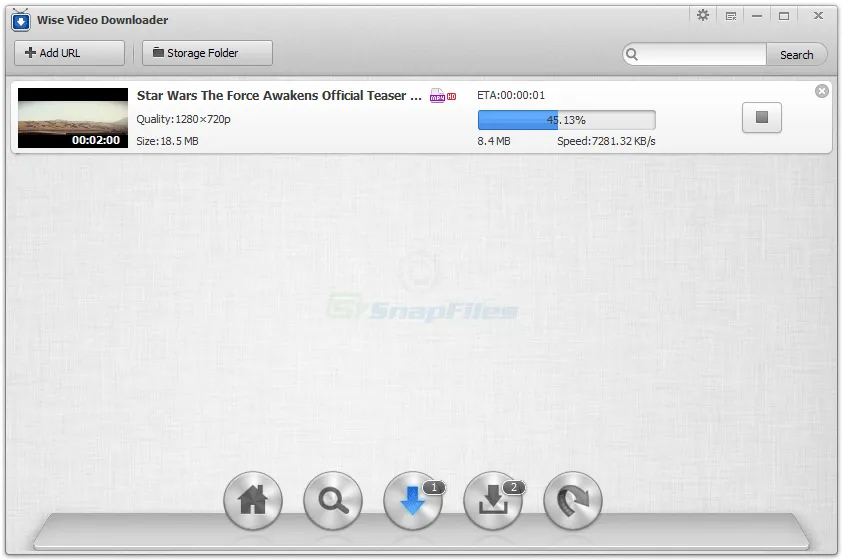Click the Speed: 7281.32 KB/s value
The width and height of the screenshot is (843, 560).
point(606,141)
